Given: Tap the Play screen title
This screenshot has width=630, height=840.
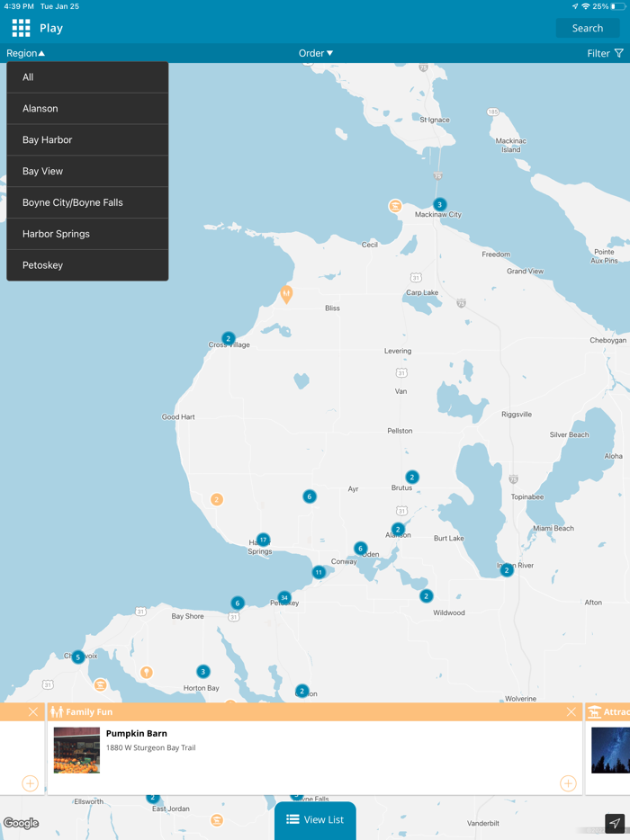Looking at the screenshot, I should (51, 28).
